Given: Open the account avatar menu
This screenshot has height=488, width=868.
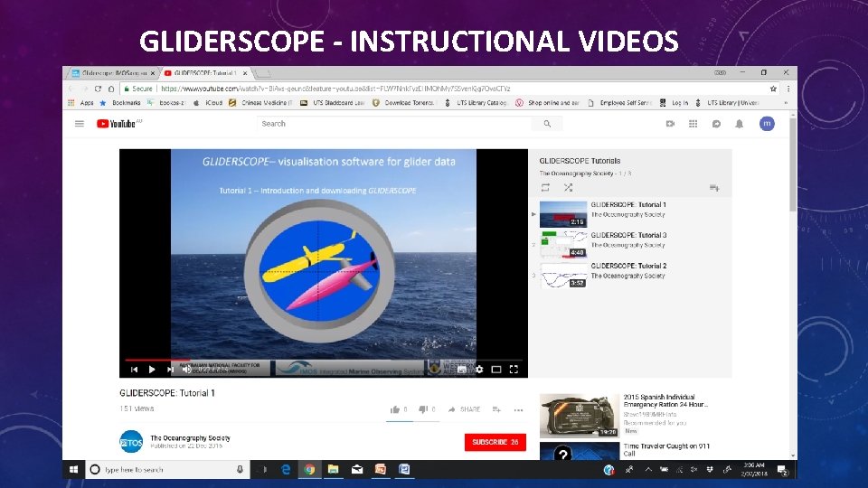Looking at the screenshot, I should click(767, 124).
